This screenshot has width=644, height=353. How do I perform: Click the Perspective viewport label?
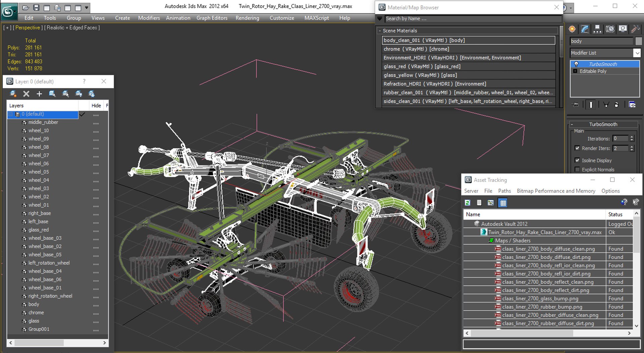point(28,28)
